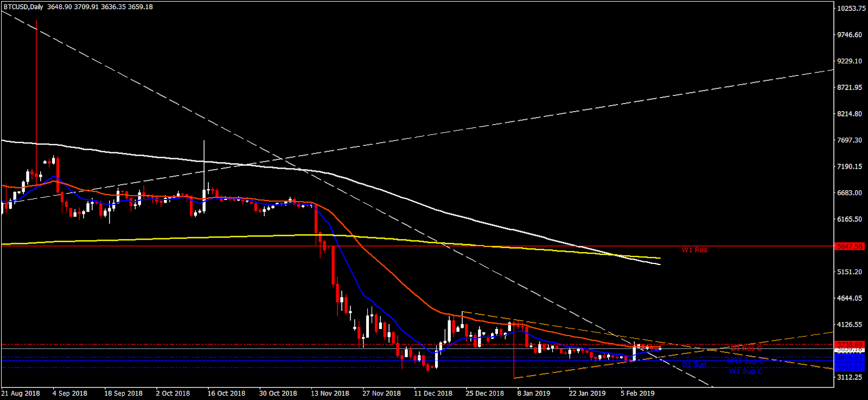Click the 8214.80 price axis value

point(850,114)
